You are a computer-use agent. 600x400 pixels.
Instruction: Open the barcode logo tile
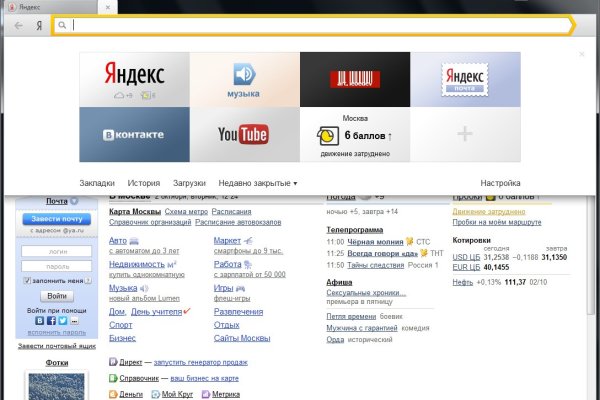click(355, 79)
